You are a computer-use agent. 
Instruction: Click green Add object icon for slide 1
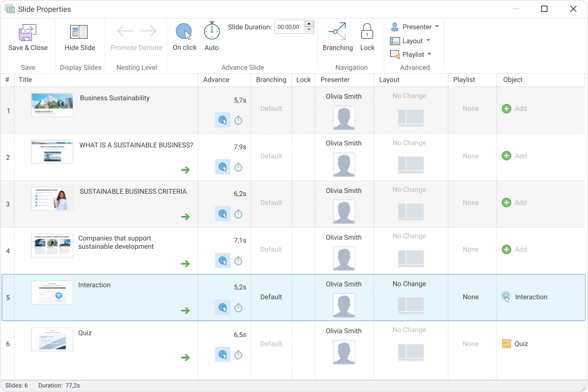tap(507, 109)
